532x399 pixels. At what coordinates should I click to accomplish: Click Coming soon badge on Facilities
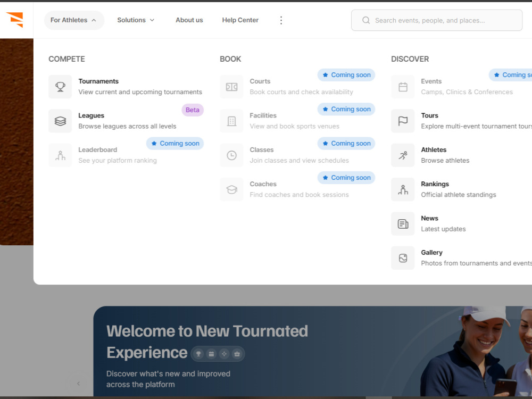(346, 109)
